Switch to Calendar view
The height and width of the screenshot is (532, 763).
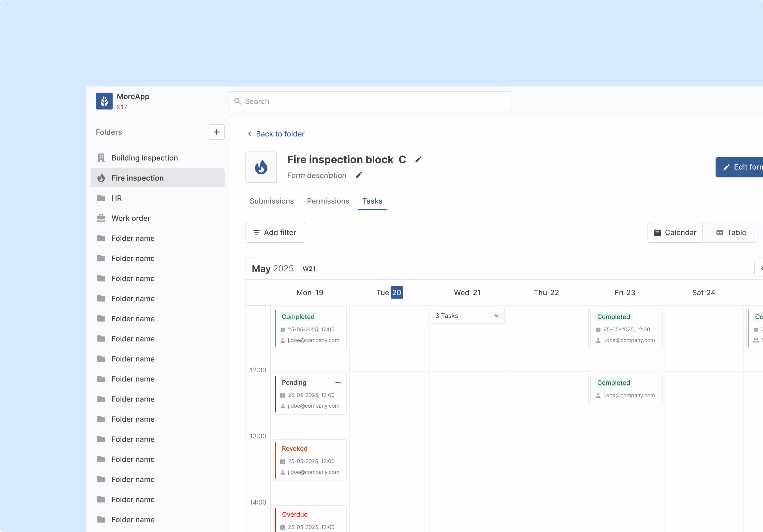pyautogui.click(x=674, y=233)
